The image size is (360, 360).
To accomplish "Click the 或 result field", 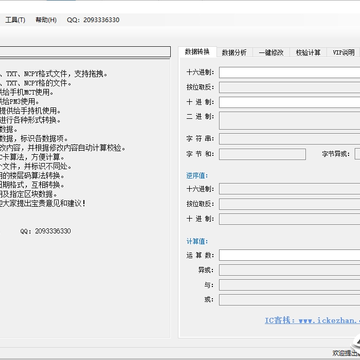I will (x=289, y=300).
